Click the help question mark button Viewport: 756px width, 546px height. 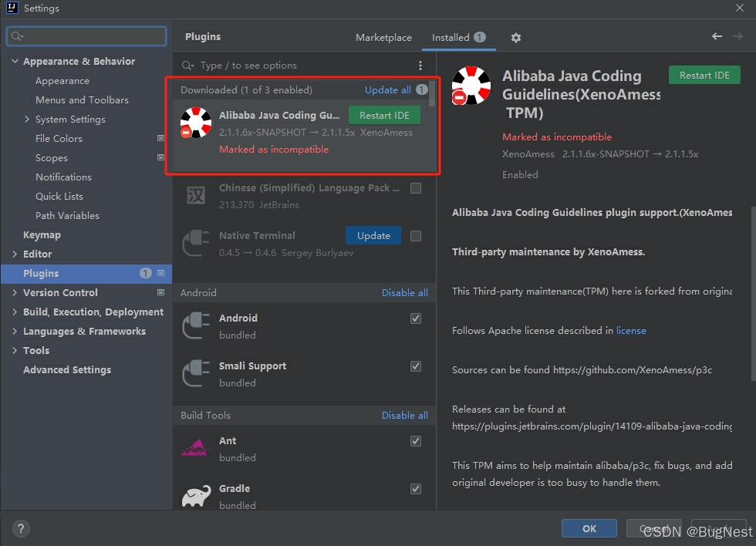coord(21,529)
